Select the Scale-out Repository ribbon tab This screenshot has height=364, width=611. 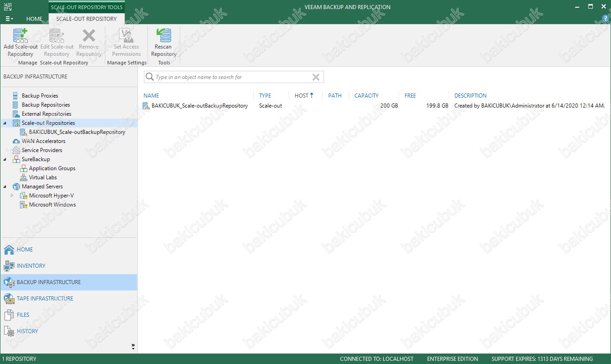(86, 19)
